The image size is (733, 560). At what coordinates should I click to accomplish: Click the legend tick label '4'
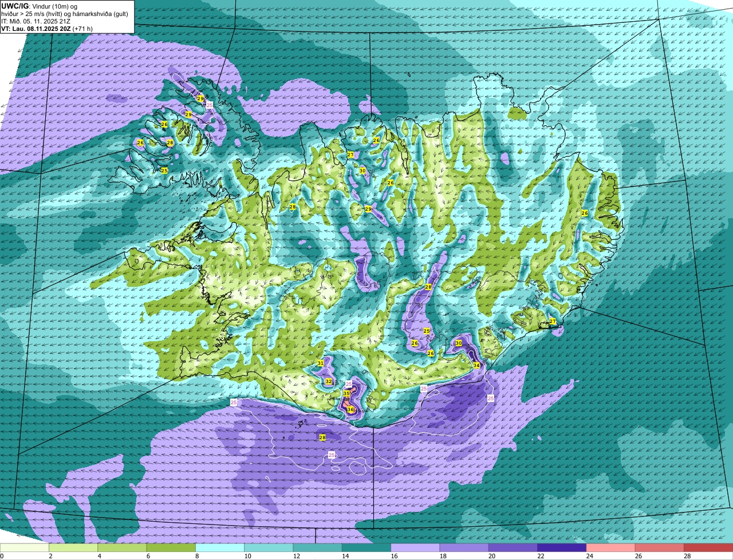99,556
